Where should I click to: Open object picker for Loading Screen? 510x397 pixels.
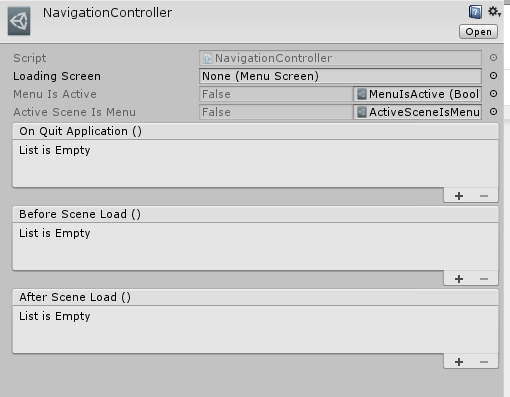[x=493, y=76]
